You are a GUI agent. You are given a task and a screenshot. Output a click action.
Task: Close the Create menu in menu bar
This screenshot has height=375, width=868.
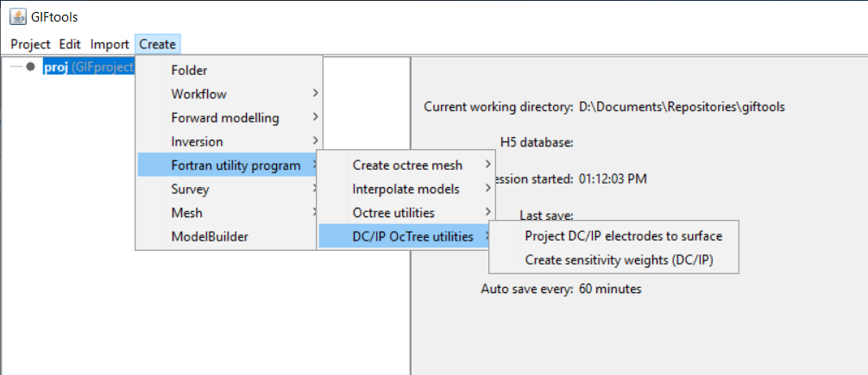point(158,44)
